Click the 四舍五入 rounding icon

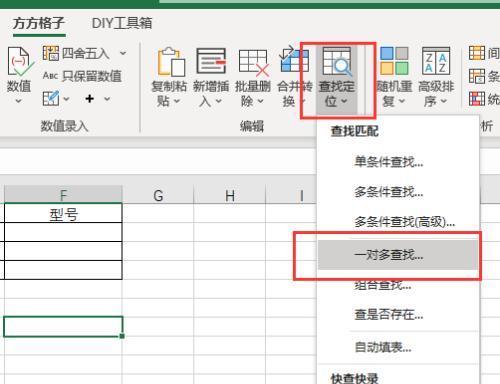tap(51, 53)
